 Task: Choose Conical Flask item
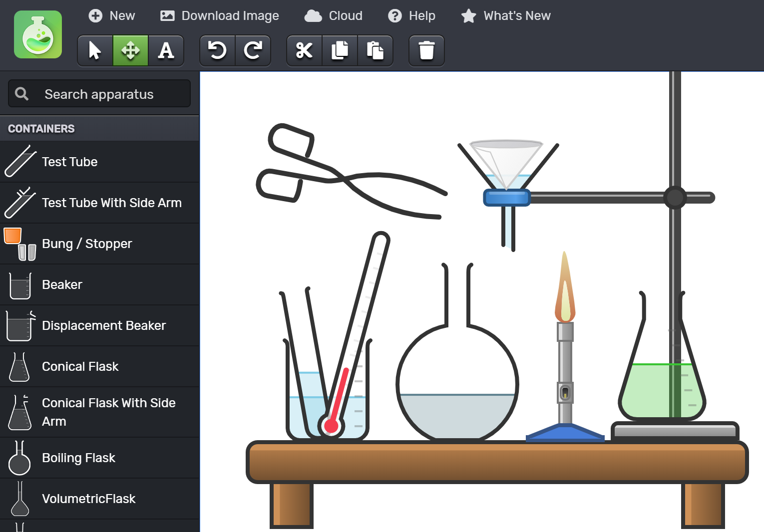point(99,366)
